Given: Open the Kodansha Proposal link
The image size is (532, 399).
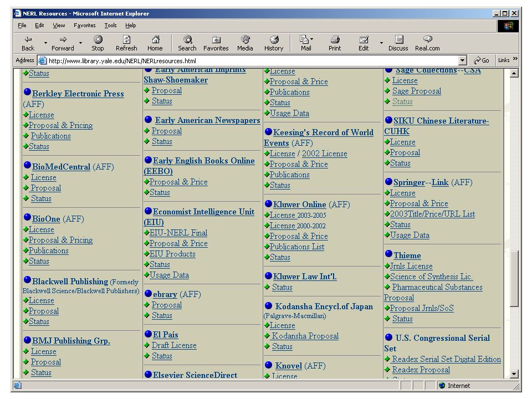Looking at the screenshot, I should 305,336.
